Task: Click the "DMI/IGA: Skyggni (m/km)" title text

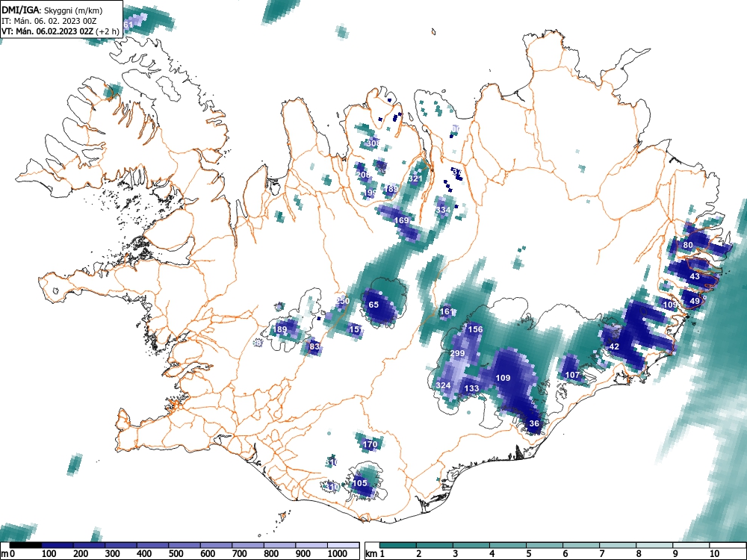Action: [52, 10]
